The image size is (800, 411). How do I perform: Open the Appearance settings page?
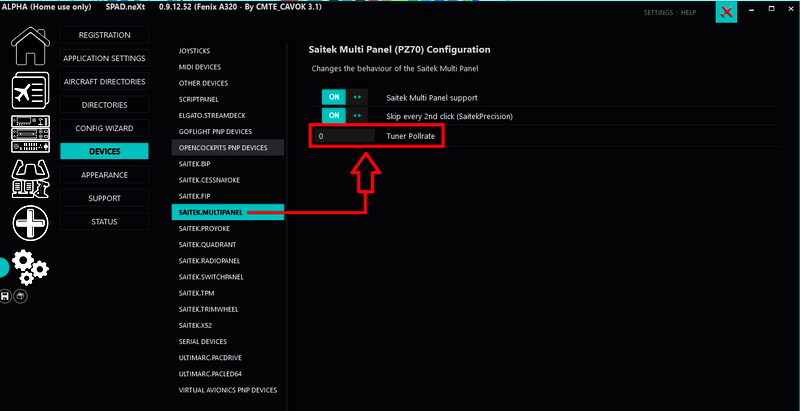pos(104,174)
